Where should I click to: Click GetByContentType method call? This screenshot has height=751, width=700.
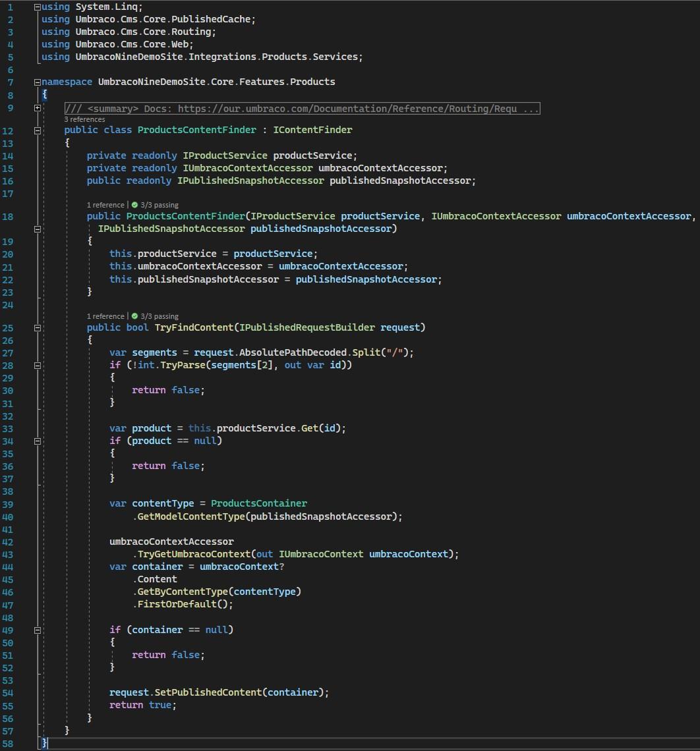click(183, 592)
